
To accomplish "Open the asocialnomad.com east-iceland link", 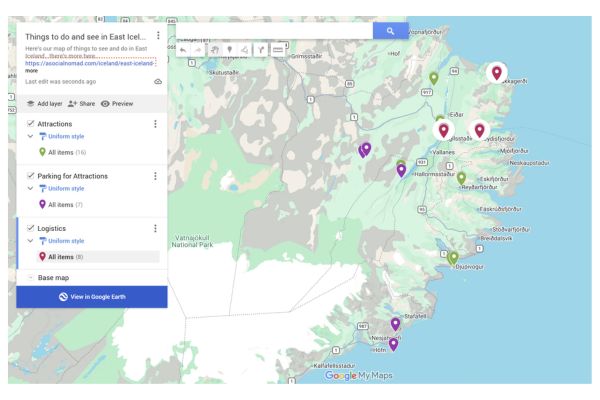I will pyautogui.click(x=90, y=63).
